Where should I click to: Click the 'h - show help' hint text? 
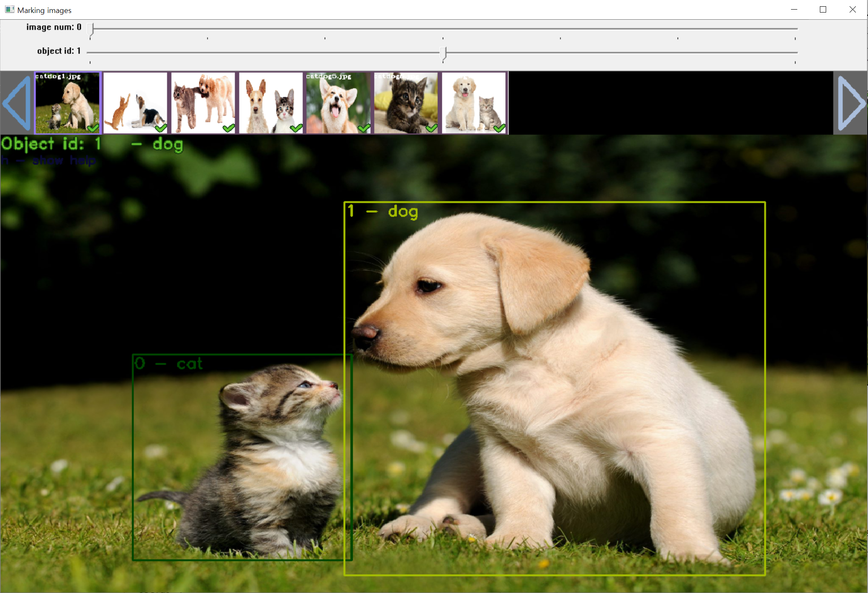48,161
